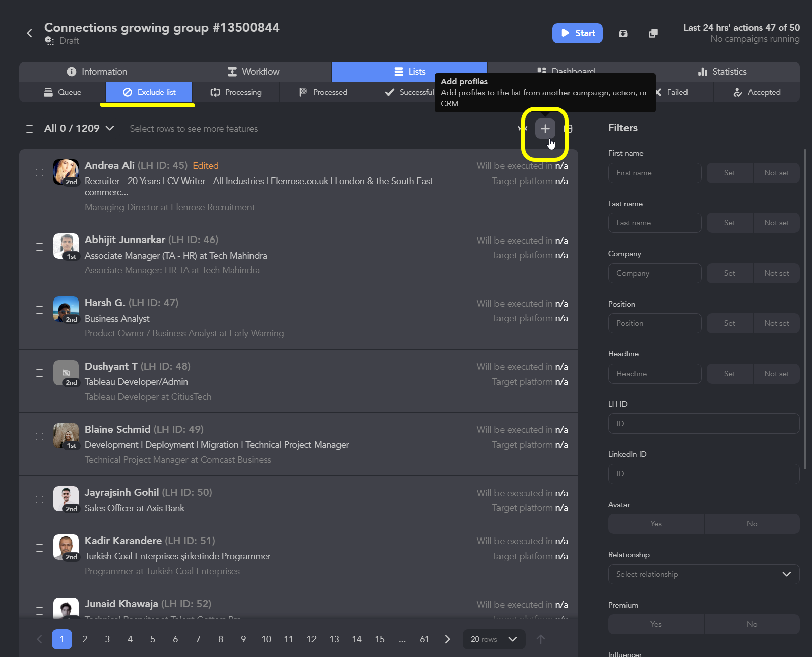The width and height of the screenshot is (812, 657).
Task: Open the Processing list
Action: [236, 92]
